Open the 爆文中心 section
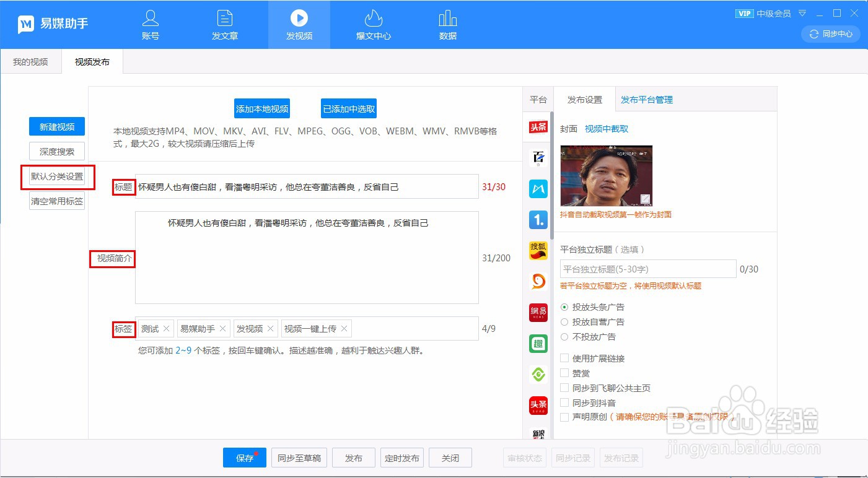The height and width of the screenshot is (478, 868). 373,25
